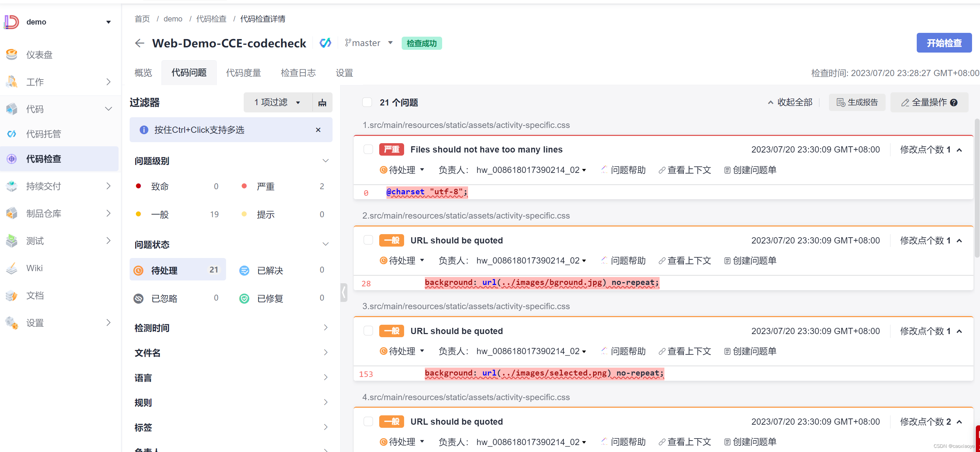The image size is (980, 452).
Task: Filter issues by red 致命 severity dot
Action: [x=139, y=186]
